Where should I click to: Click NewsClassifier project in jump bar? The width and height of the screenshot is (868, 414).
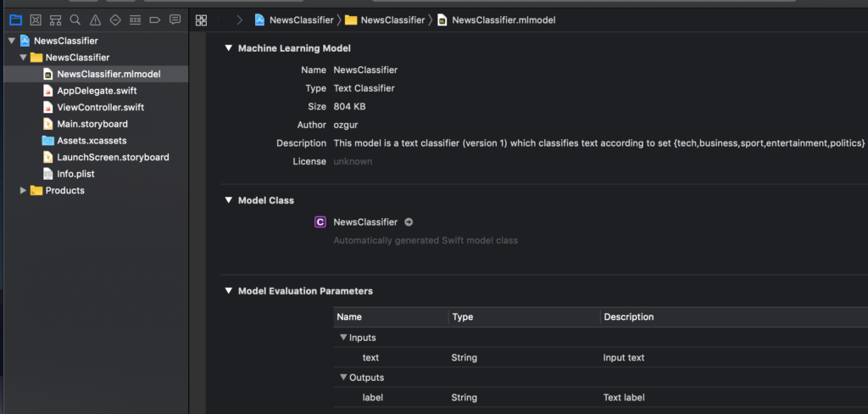point(302,20)
